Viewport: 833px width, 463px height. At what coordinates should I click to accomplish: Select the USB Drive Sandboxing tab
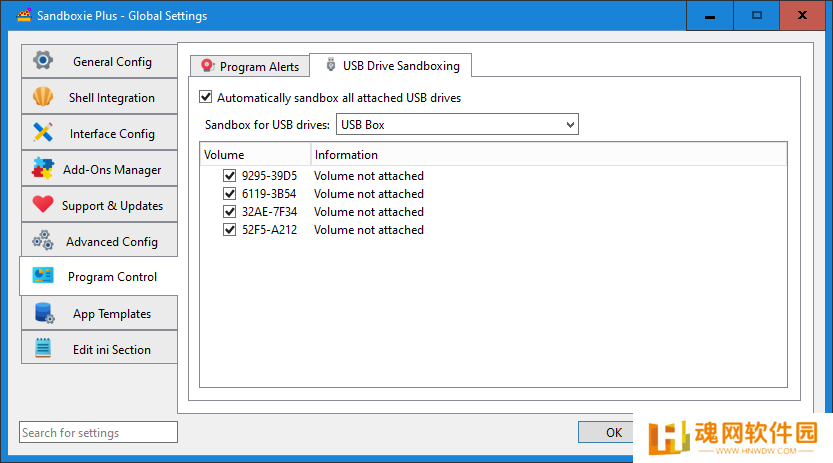pos(390,65)
